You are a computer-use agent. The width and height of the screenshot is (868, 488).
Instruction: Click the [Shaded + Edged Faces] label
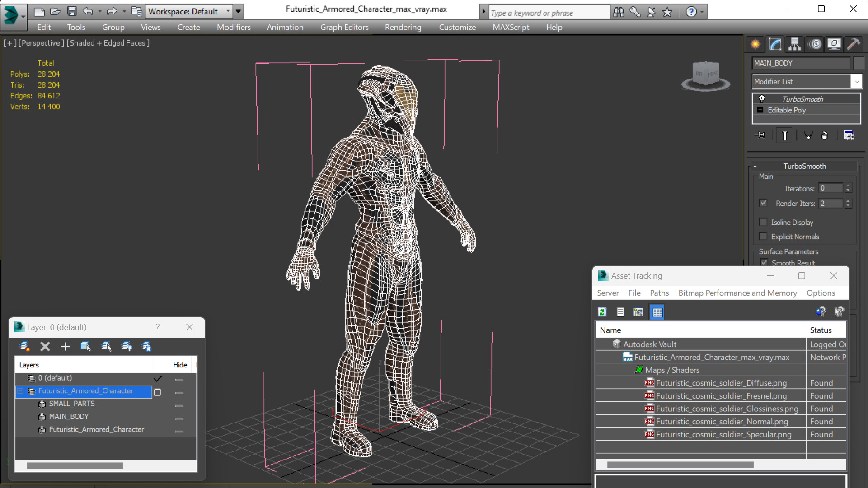(x=108, y=43)
